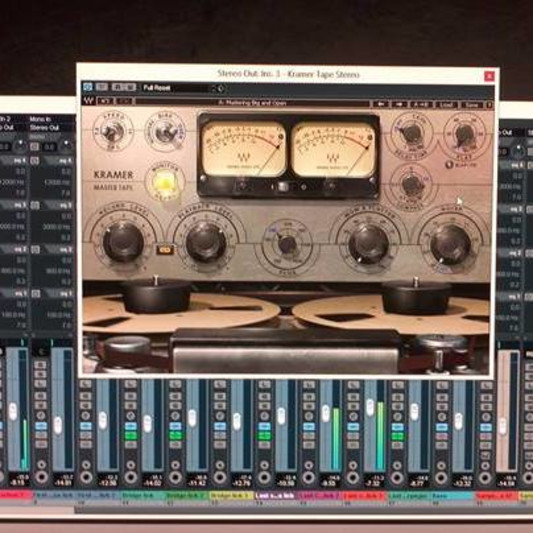Close the Kramer Tape plugin window
This screenshot has height=533, width=533.
pyautogui.click(x=489, y=76)
